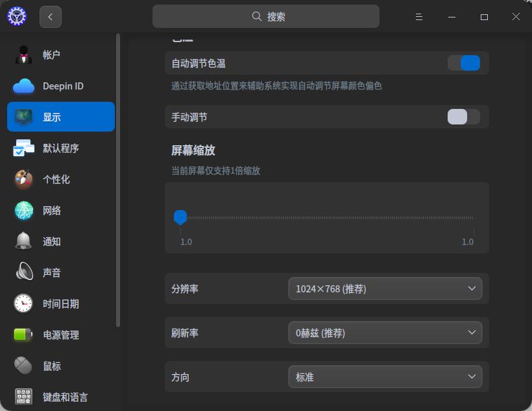The width and height of the screenshot is (532, 411).
Task: Go back with the arrow button
Action: [50, 17]
